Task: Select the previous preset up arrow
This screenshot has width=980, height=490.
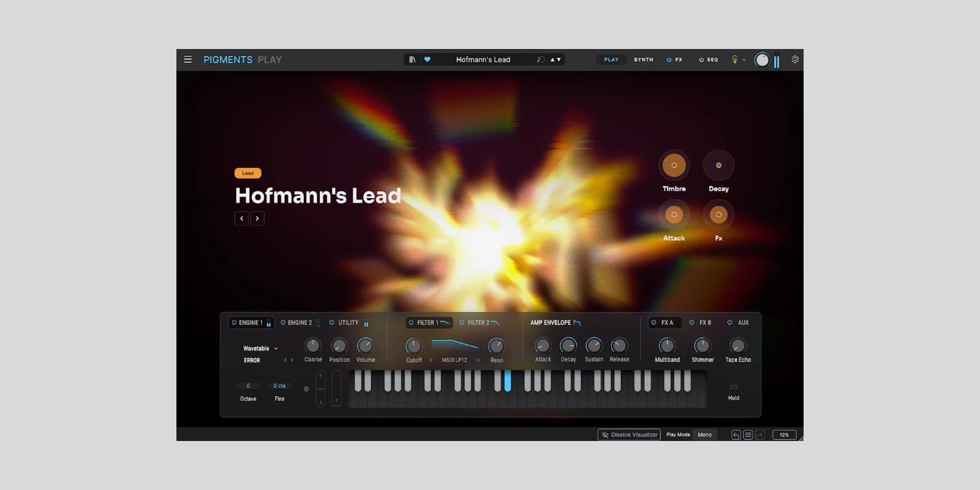Action: point(552,59)
